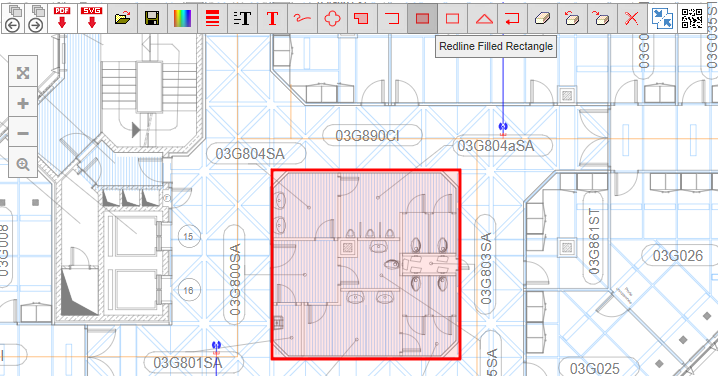The height and width of the screenshot is (376, 718).
Task: Toggle the Redline Filled Rectangle tool
Action: point(422,18)
